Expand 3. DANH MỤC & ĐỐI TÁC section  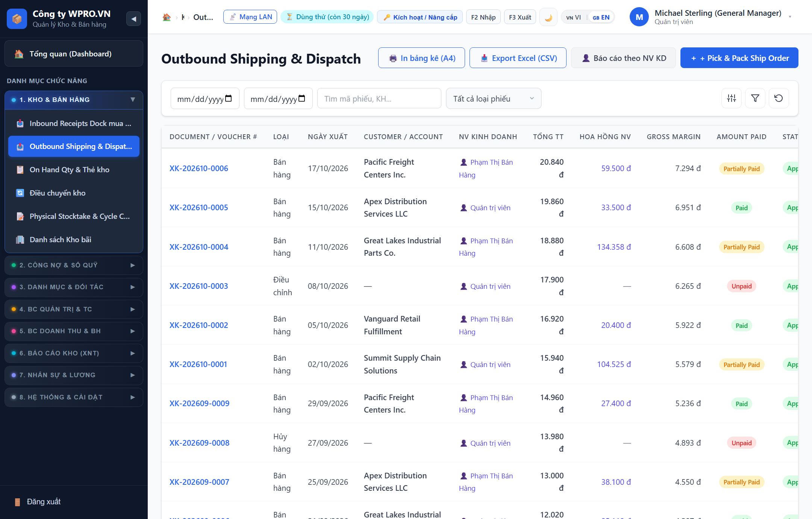[74, 287]
